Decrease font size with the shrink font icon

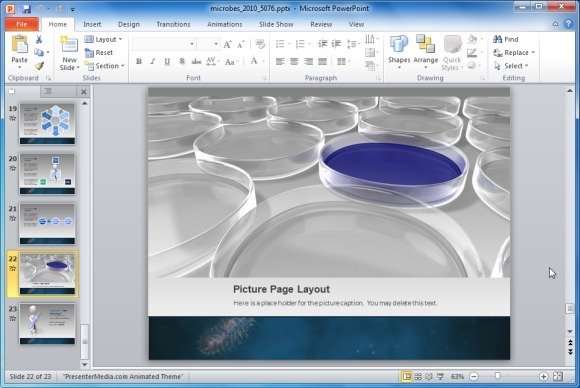241,44
